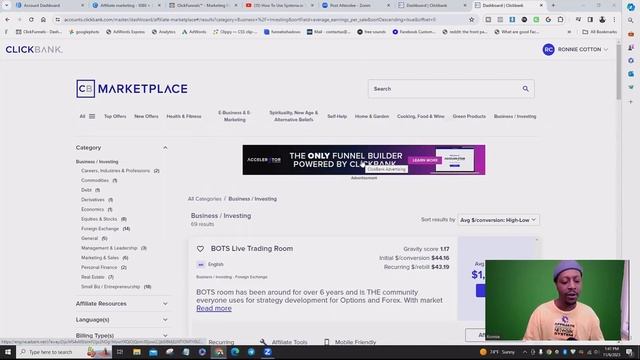
Task: Click the All categories list icon
Action: pos(92,116)
